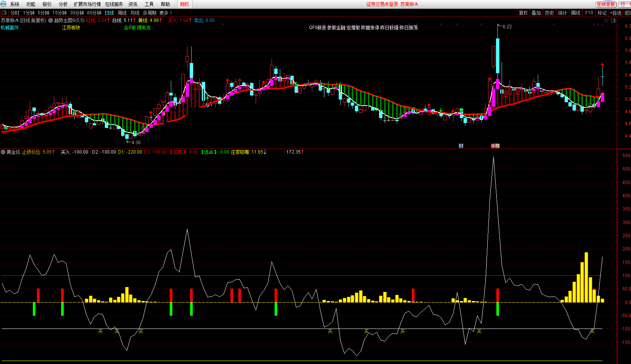Switch to 分时 chart period
Image resolution: width=631 pixels, height=364 pixels.
tap(15, 13)
